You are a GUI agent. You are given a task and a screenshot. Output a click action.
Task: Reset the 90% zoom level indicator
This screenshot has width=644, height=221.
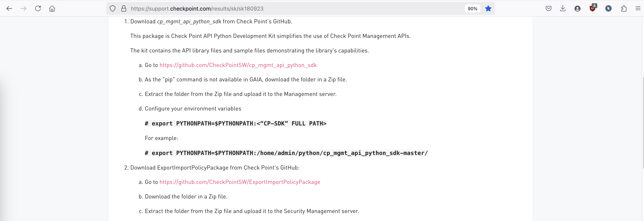(x=472, y=9)
